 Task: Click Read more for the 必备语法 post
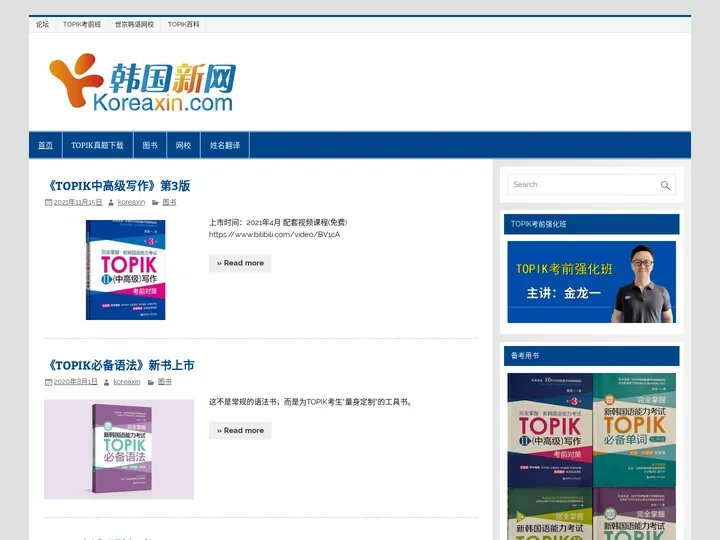(x=240, y=431)
